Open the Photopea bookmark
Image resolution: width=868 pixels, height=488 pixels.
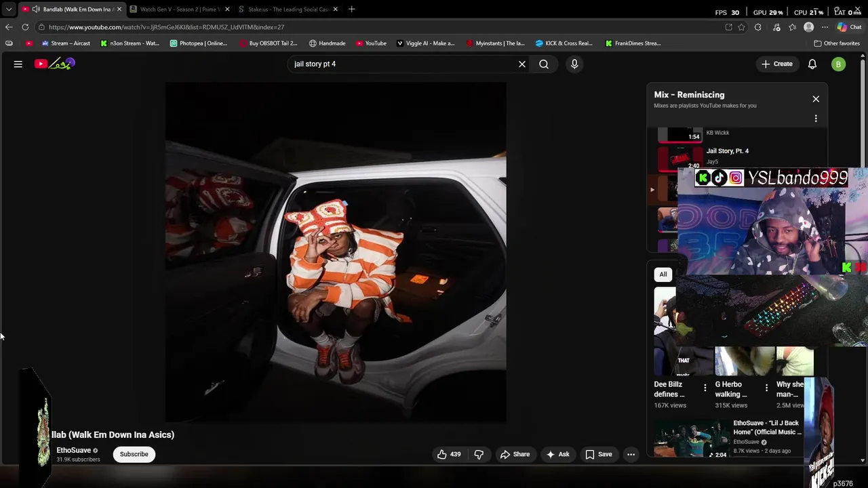pos(199,43)
